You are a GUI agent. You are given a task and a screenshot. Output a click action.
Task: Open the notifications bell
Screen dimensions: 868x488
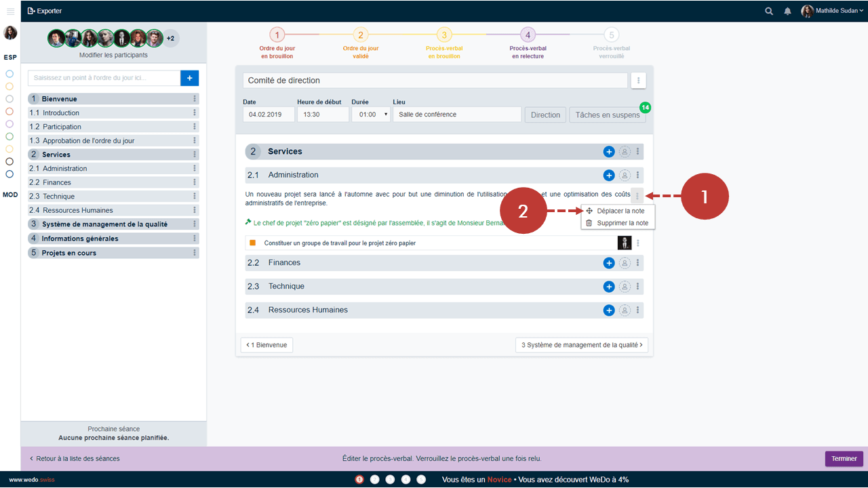787,11
